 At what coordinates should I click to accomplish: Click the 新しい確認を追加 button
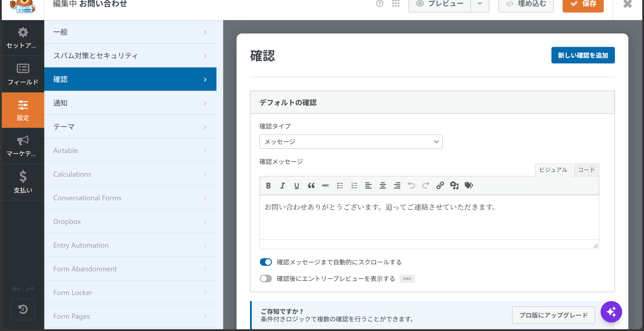(x=583, y=55)
